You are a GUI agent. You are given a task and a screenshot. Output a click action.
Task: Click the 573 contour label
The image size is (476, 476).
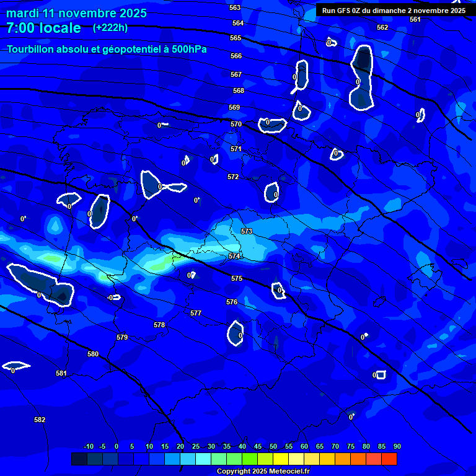(247, 231)
